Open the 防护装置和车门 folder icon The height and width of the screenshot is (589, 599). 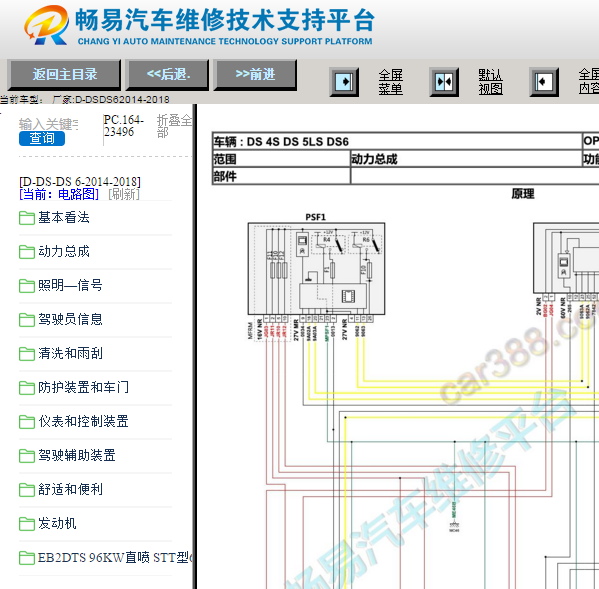click(27, 388)
